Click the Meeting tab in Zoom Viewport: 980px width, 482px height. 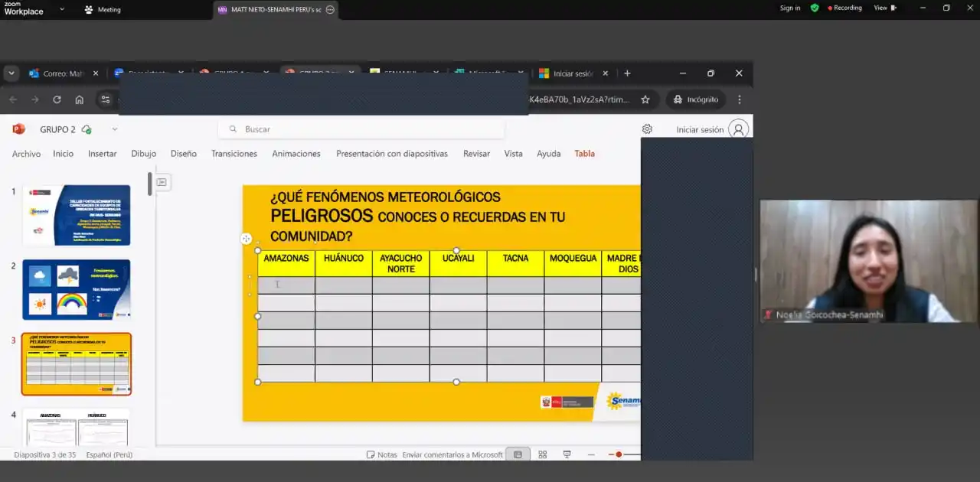pyautogui.click(x=103, y=9)
